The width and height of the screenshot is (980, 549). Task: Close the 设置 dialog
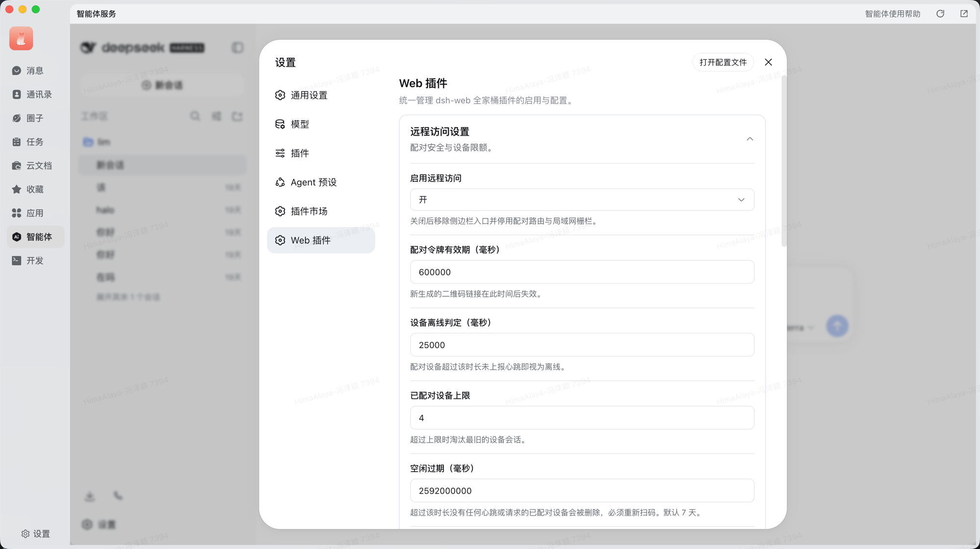pos(768,62)
